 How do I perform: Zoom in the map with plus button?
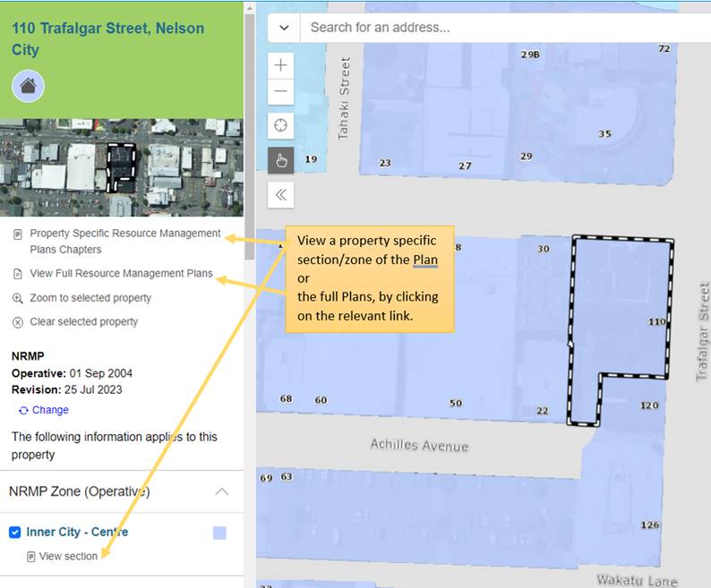pos(280,65)
